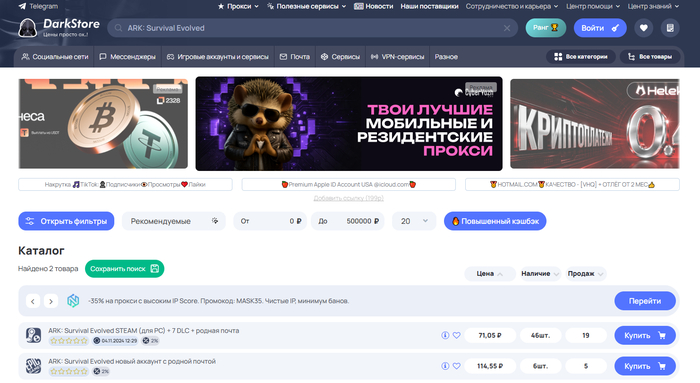The image size is (700, 383).
Task: Open Все товары button
Action: pyautogui.click(x=650, y=57)
